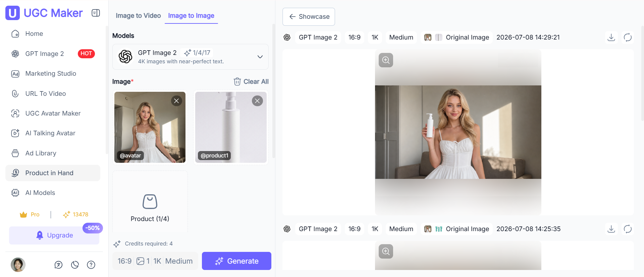Viewport: 644px width, 277px height.
Task: Click the 1/4/17 credits label in model selector
Action: click(x=197, y=53)
